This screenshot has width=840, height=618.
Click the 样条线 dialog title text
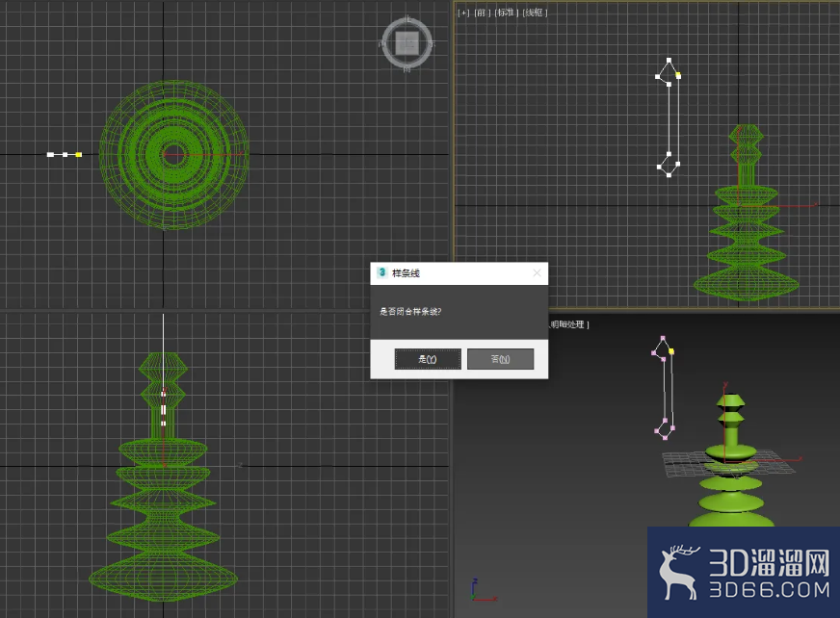click(407, 273)
